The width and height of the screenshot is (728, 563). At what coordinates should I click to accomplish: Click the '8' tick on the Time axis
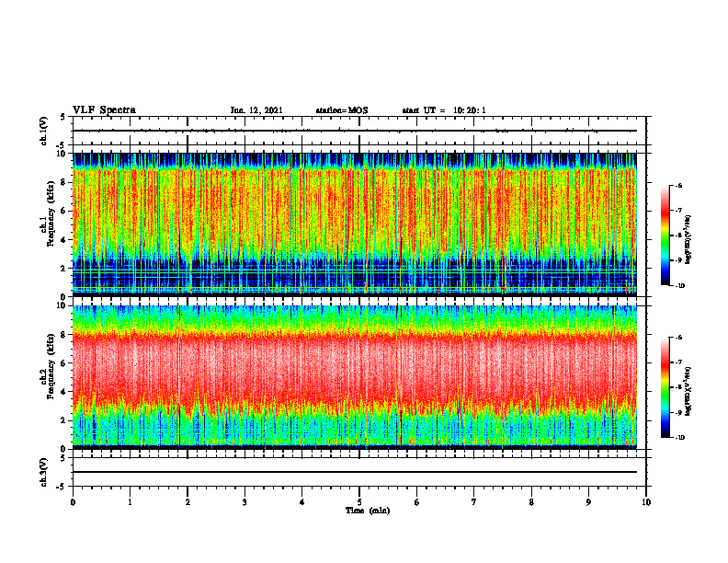(x=531, y=502)
